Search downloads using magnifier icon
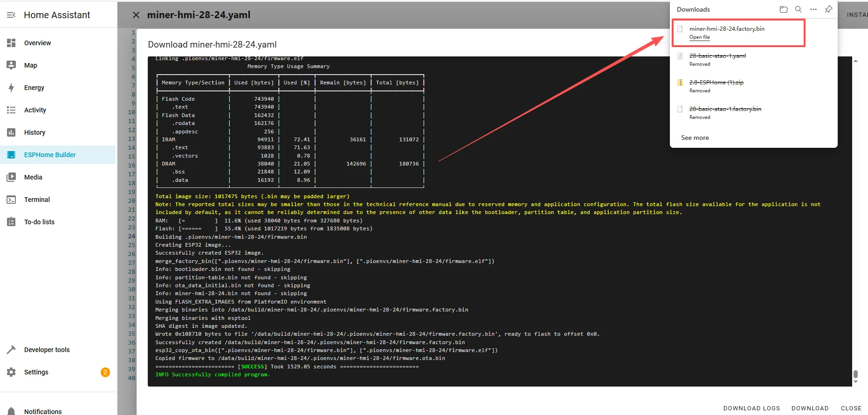Viewport: 868px width, 415px height. tap(798, 9)
